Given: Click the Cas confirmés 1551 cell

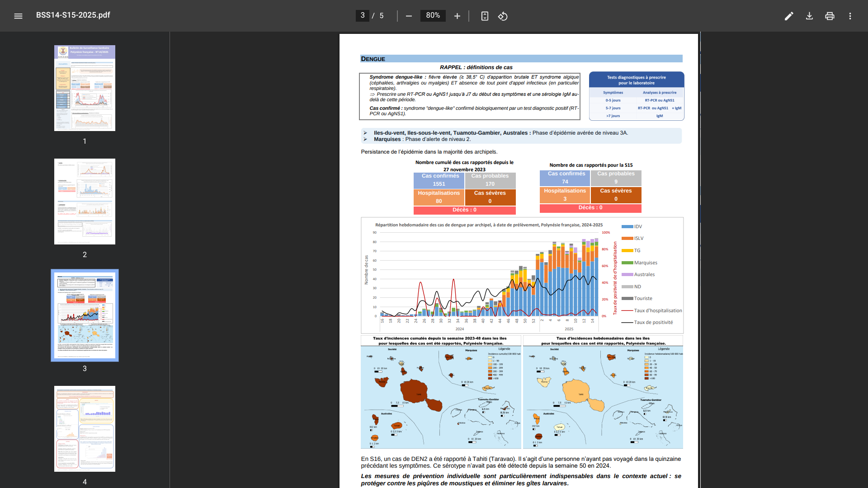Looking at the screenshot, I should click(x=439, y=180).
